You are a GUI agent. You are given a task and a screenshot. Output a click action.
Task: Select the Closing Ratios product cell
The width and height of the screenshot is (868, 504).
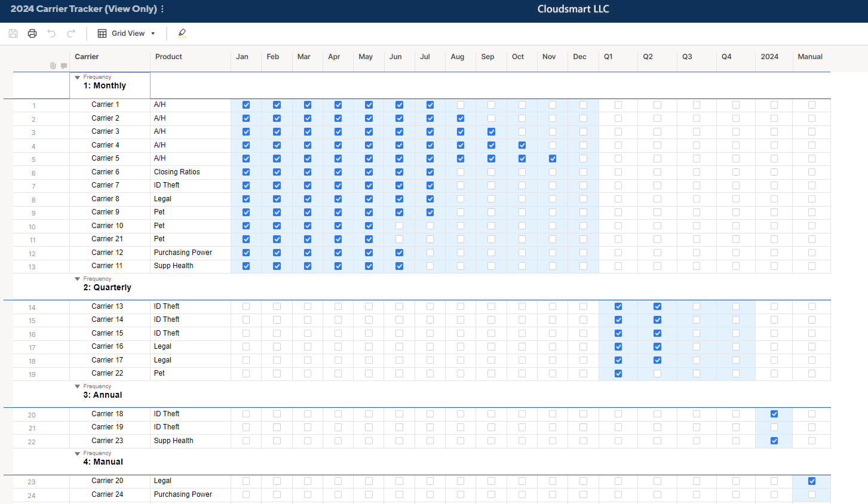[x=191, y=172]
